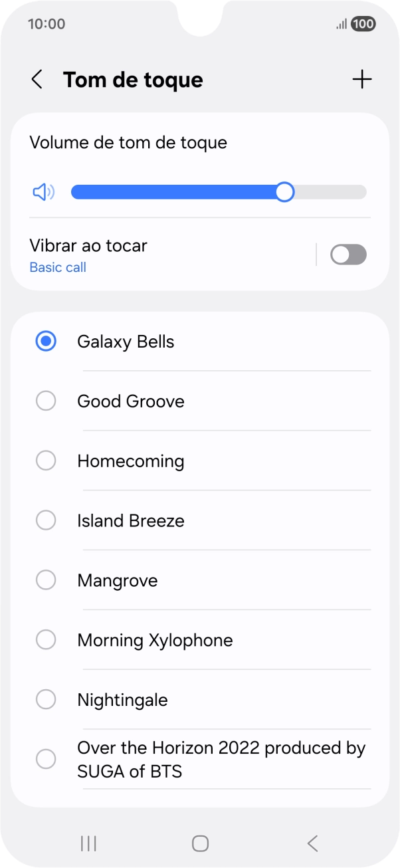
Task: Choose the Homecoming radio button
Action: [x=46, y=461]
